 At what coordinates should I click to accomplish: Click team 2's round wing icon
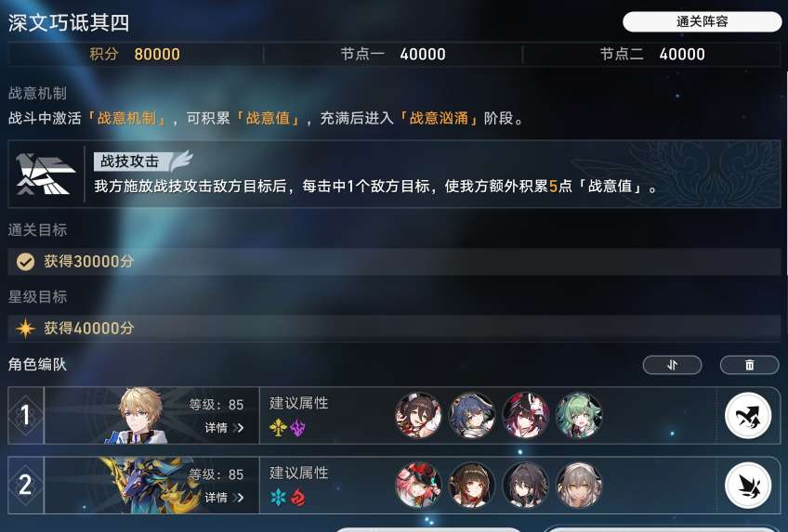[x=748, y=485]
